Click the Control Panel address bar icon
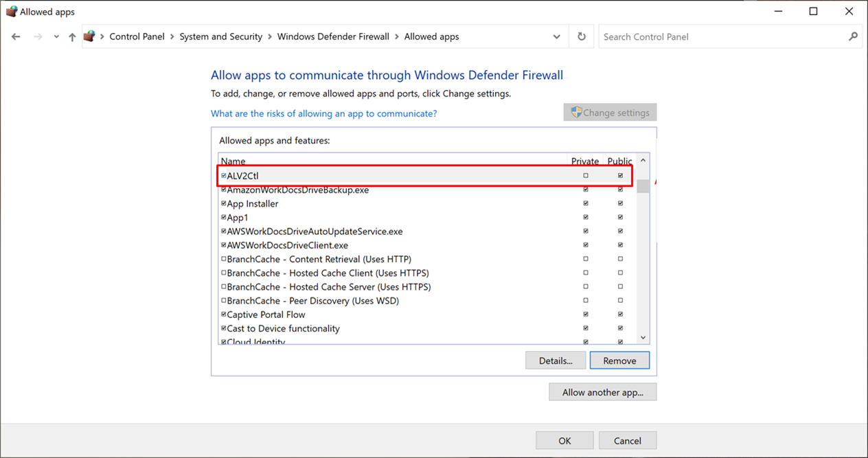This screenshot has height=458, width=868. click(x=89, y=37)
